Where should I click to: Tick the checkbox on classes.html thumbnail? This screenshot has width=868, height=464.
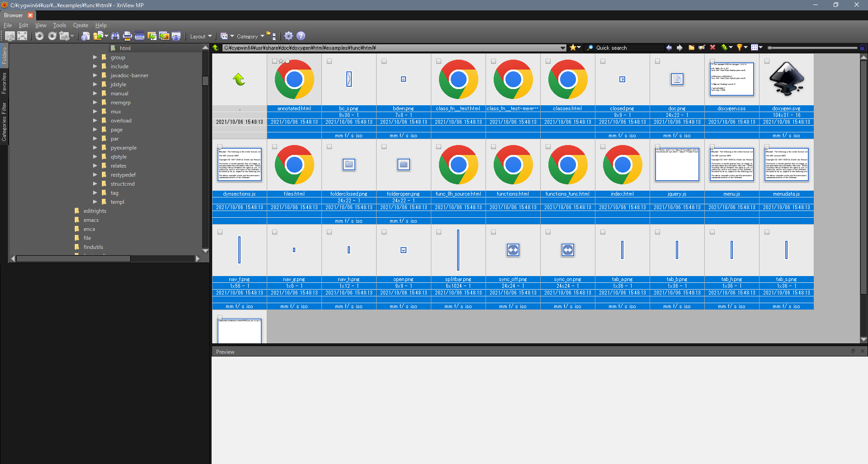click(x=548, y=61)
